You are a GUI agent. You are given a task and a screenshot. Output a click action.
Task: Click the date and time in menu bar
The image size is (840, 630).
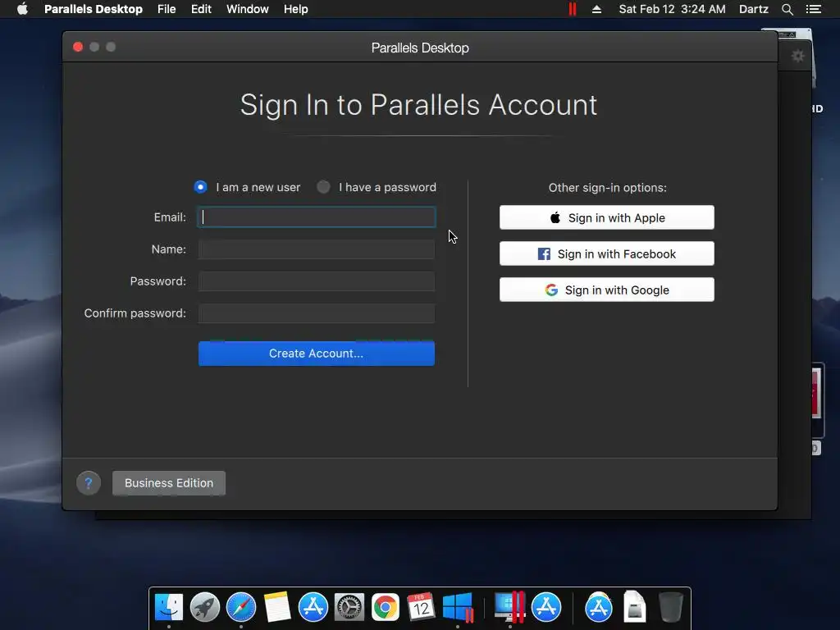[672, 9]
